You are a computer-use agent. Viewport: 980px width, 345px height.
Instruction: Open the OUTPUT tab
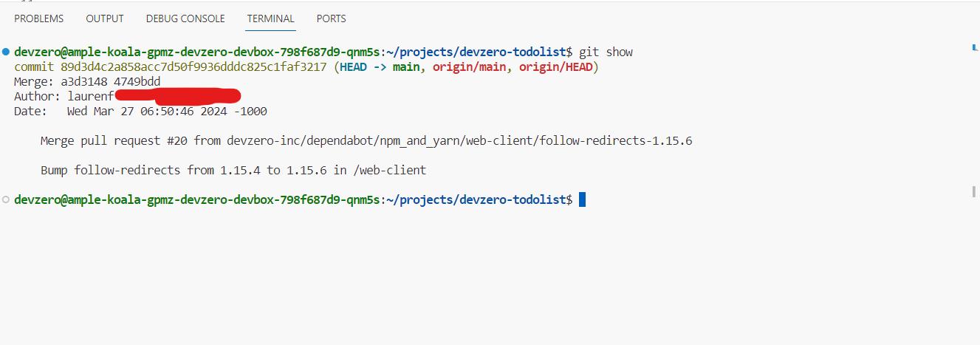point(105,18)
